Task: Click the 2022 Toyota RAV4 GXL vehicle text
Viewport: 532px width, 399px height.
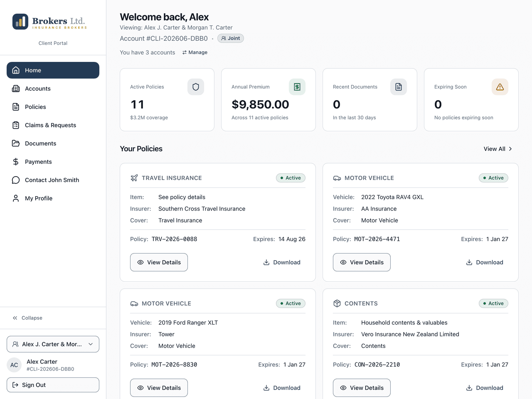Action: point(392,197)
